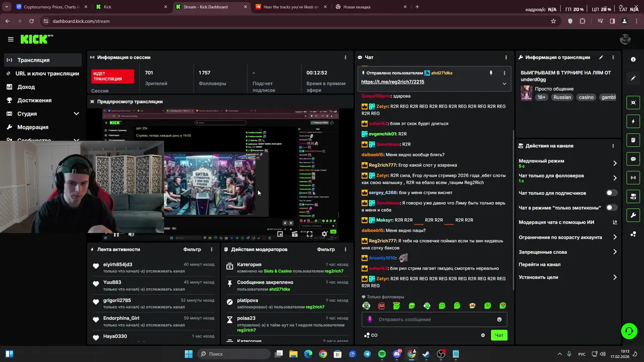The image size is (644, 362).
Task: Open three-dot menu of the stream info panel
Action: (x=613, y=57)
